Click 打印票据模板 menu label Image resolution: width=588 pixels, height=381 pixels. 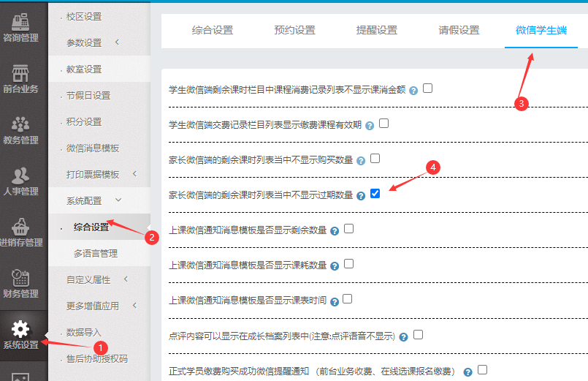[x=93, y=175]
